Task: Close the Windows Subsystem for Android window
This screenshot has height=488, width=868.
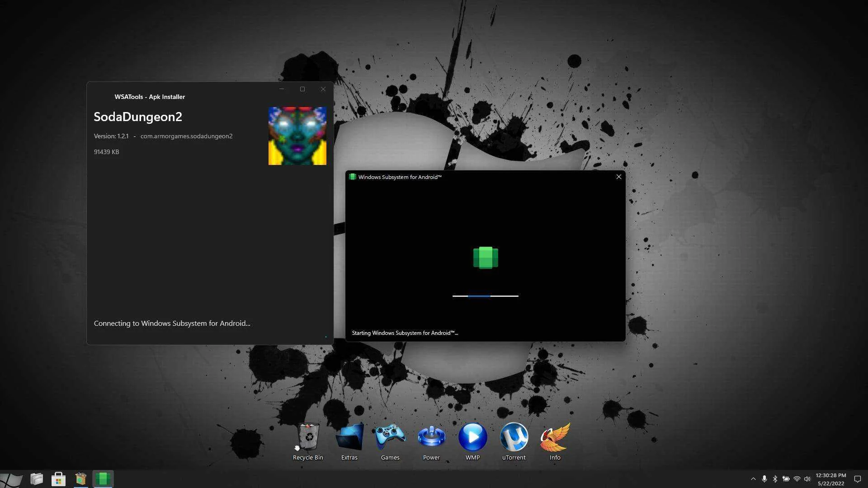Action: click(x=619, y=177)
